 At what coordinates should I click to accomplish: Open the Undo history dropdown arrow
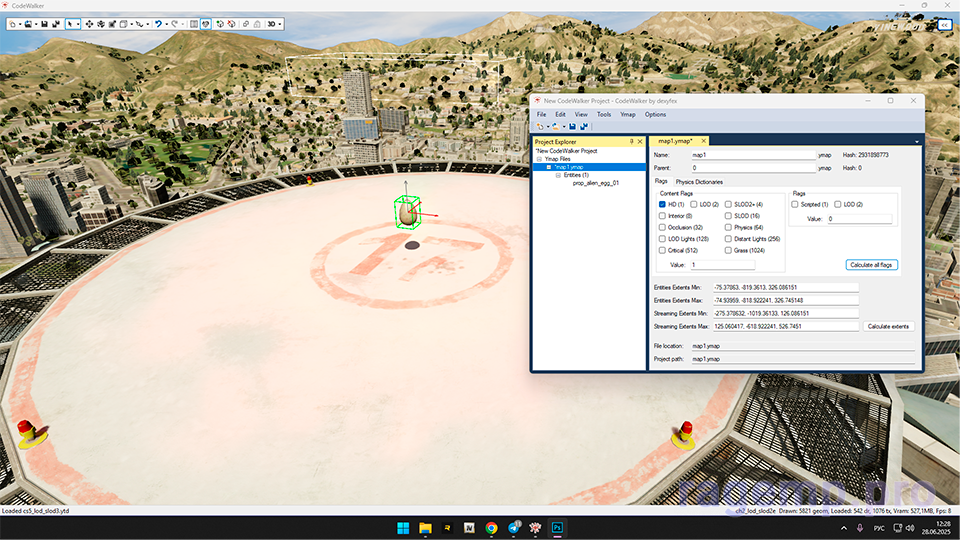(167, 24)
